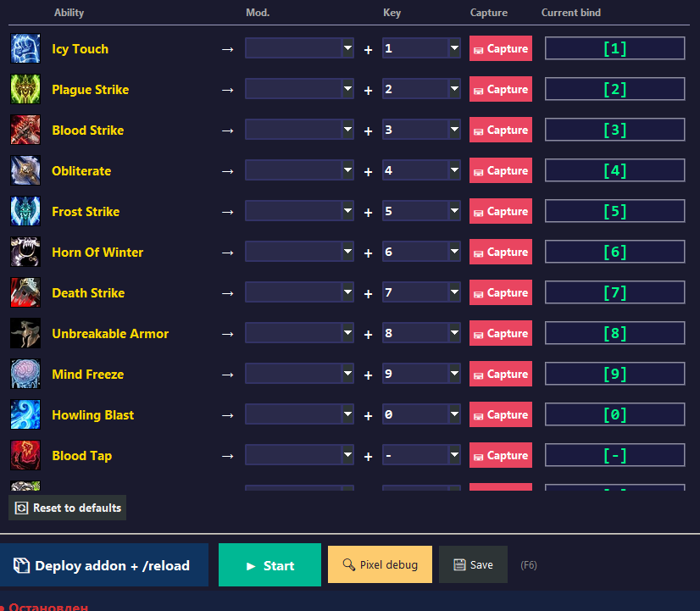Click Deploy addon + /reload button
Viewport: 700px width, 611px height.
pos(103,564)
